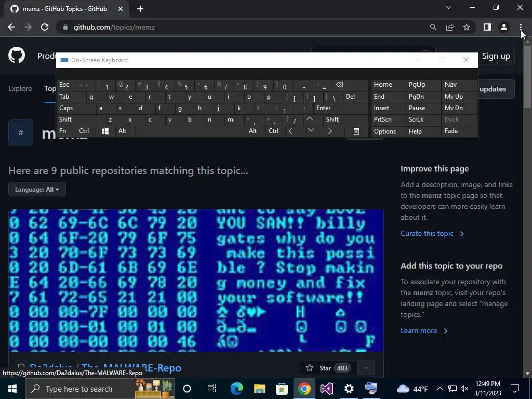Click the GitHub Octocat logo
The height and width of the screenshot is (399, 532).
point(17,55)
